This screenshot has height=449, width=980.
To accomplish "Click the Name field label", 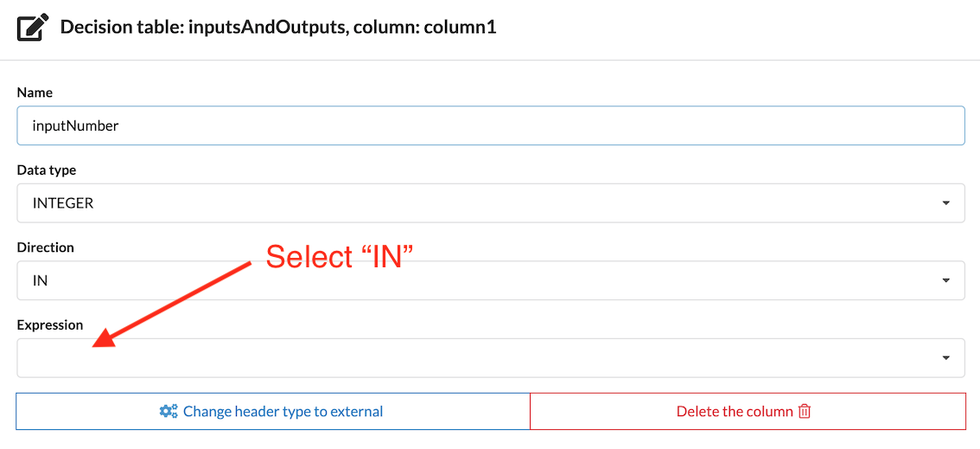I will 35,93.
